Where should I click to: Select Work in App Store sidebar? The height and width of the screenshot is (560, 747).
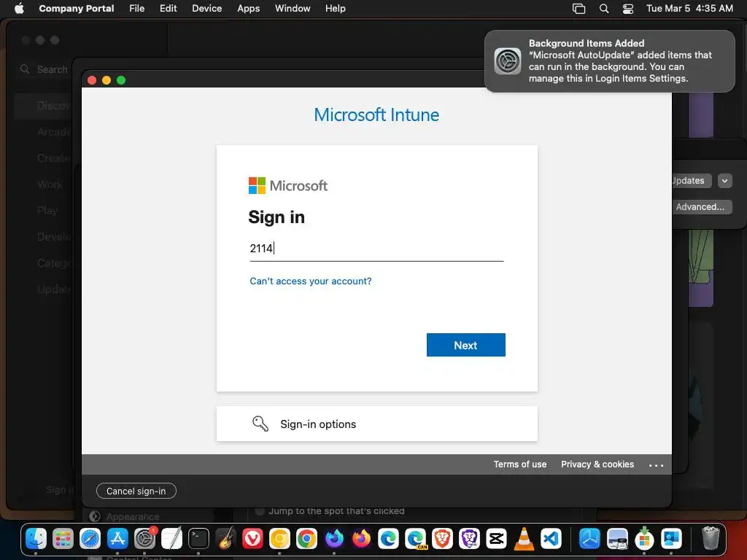[x=50, y=184]
